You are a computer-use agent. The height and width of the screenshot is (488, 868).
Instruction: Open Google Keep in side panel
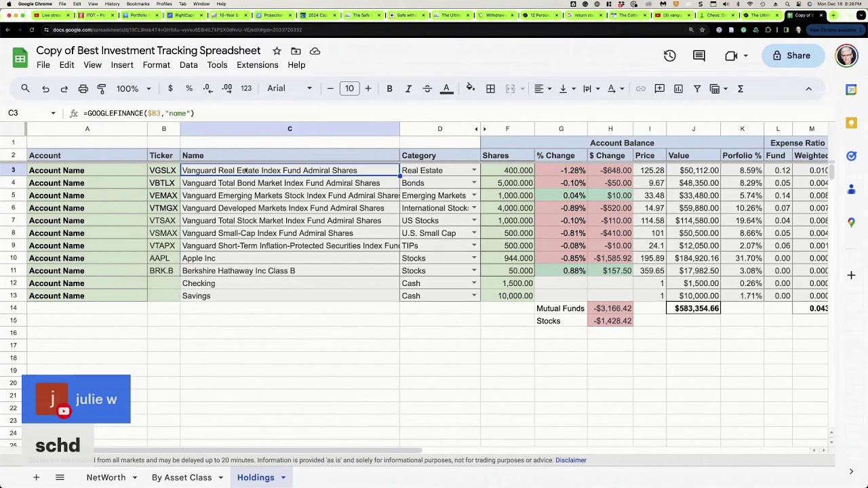point(851,123)
